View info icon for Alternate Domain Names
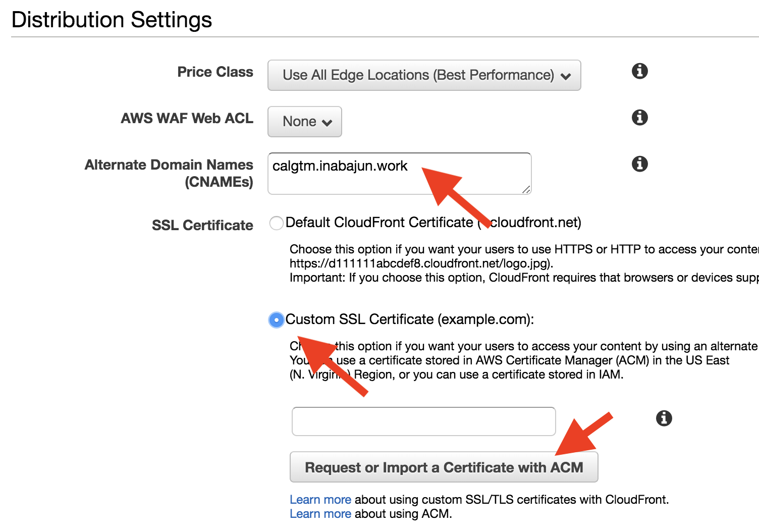This screenshot has height=532, width=759. pos(640,164)
